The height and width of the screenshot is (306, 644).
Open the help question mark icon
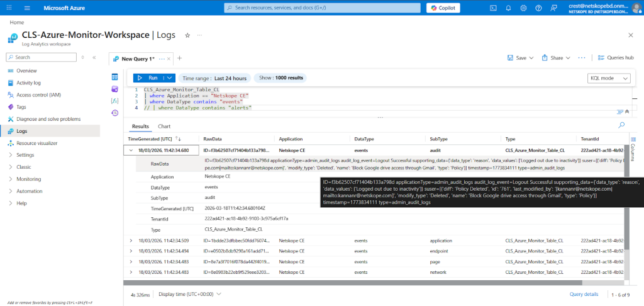click(x=538, y=8)
